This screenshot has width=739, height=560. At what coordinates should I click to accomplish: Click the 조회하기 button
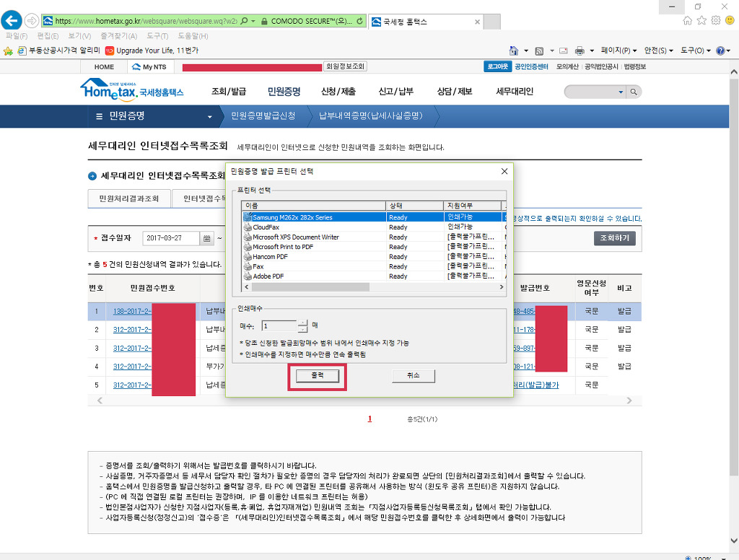[615, 238]
